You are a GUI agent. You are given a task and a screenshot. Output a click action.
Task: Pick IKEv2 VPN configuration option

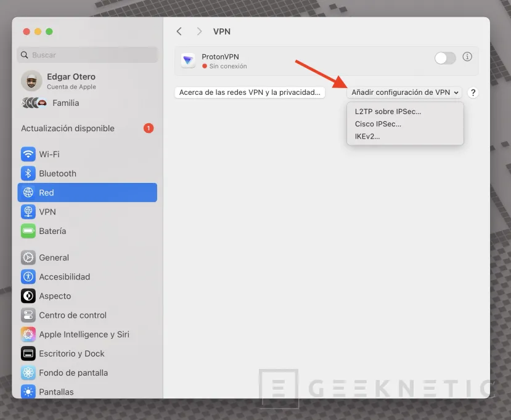[x=367, y=136]
